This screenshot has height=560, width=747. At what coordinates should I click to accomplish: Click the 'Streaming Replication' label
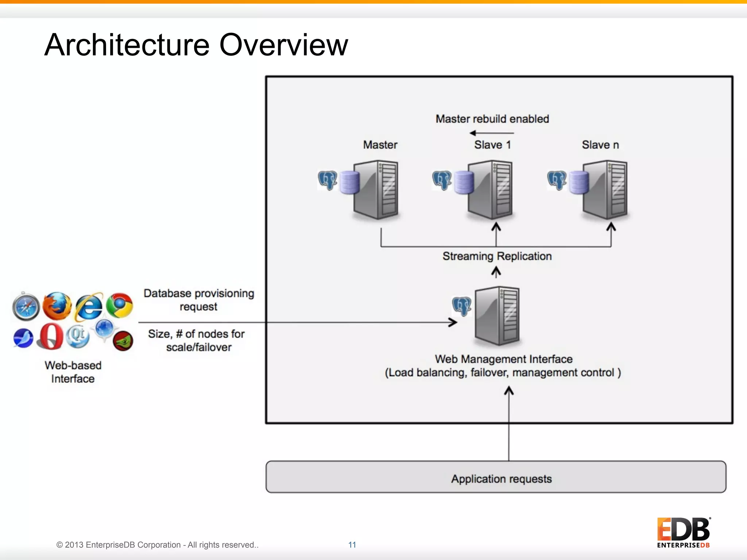point(497,256)
